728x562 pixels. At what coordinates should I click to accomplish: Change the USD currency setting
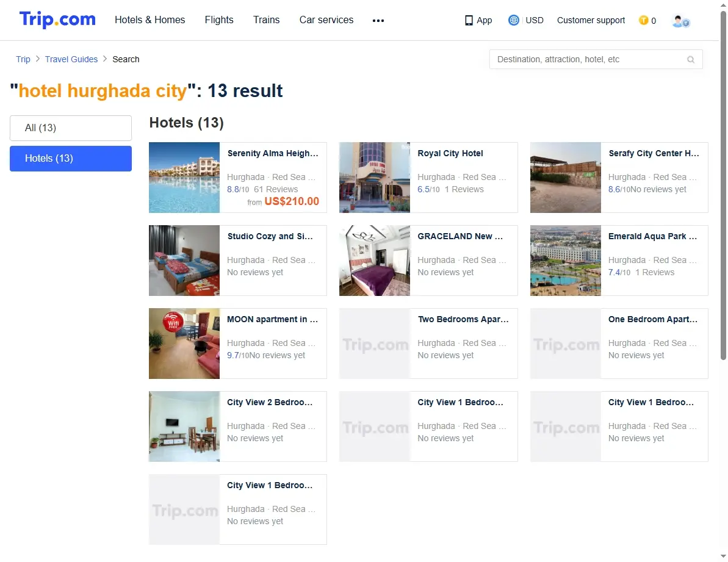[535, 20]
